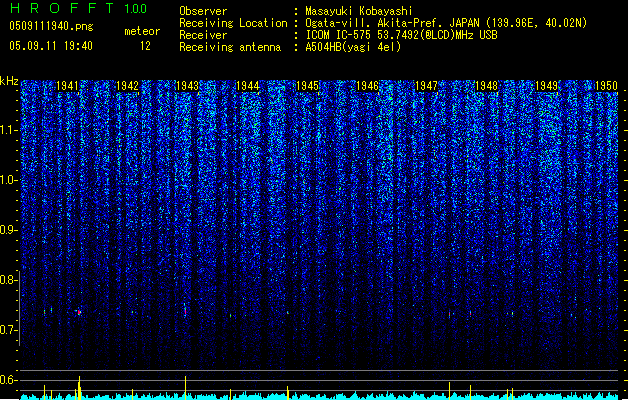Click the 1944 time marker
This screenshot has height=400, width=629.
click(x=248, y=86)
